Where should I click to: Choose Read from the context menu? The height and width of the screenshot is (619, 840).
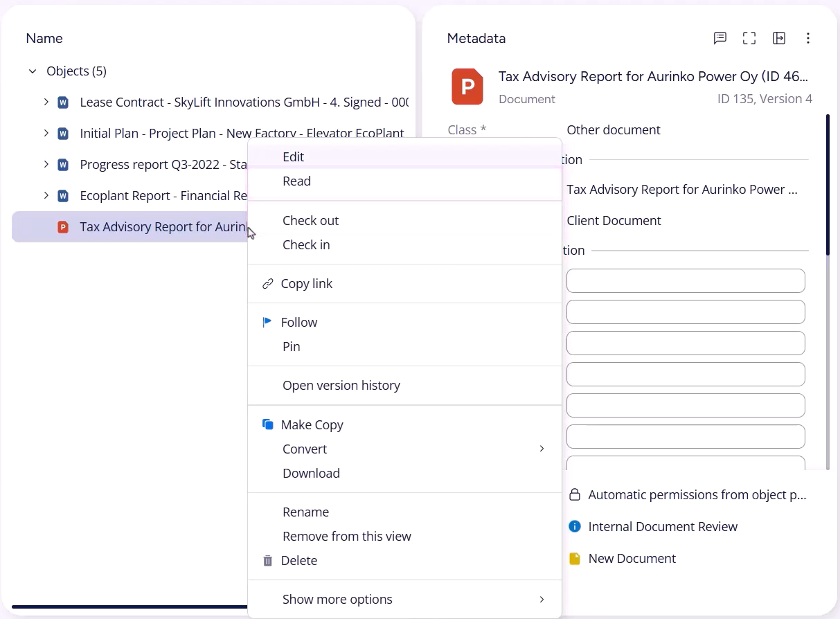[404, 181]
